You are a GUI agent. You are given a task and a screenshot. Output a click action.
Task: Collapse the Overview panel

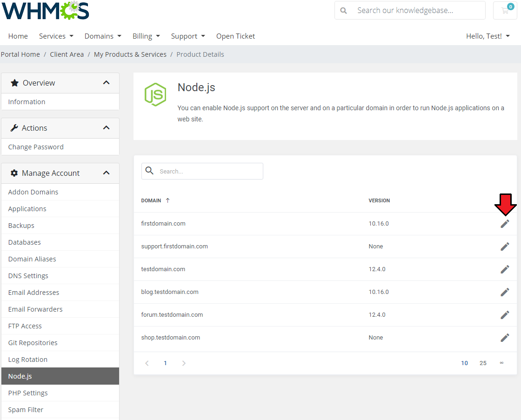pyautogui.click(x=107, y=83)
